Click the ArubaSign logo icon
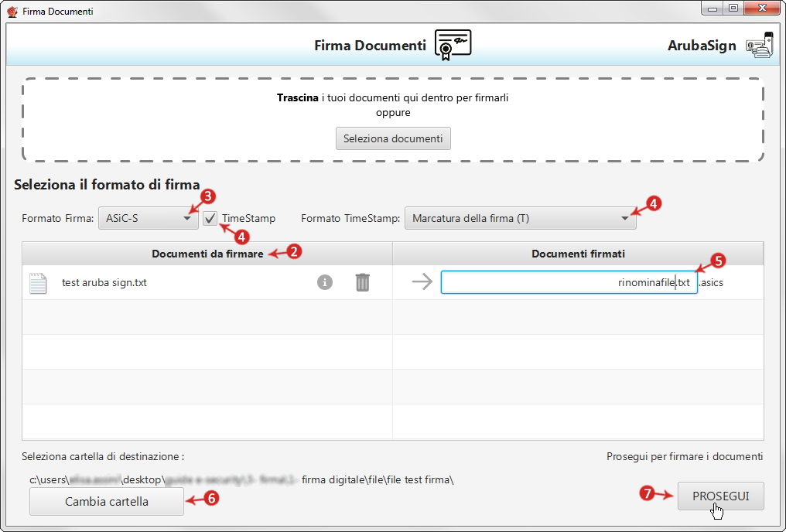 (x=760, y=45)
